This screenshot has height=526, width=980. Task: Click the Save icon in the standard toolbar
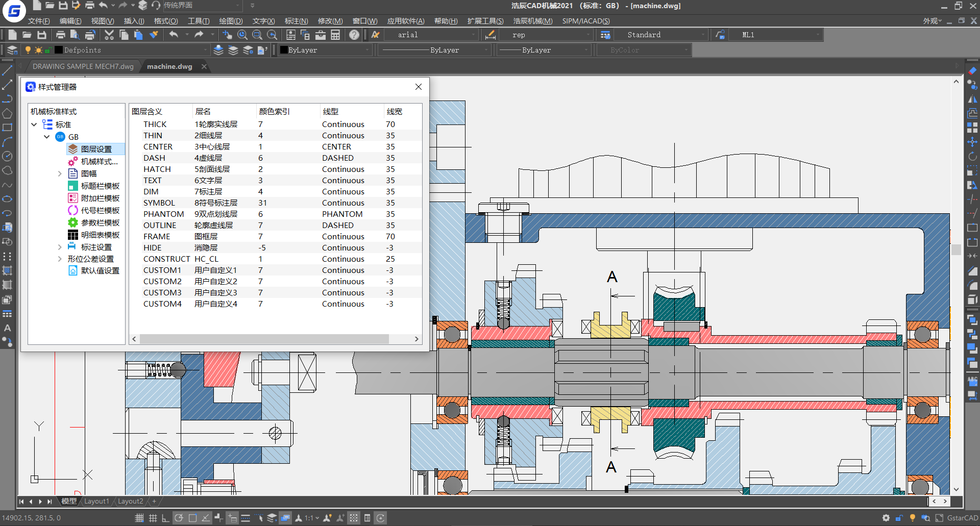(42, 35)
